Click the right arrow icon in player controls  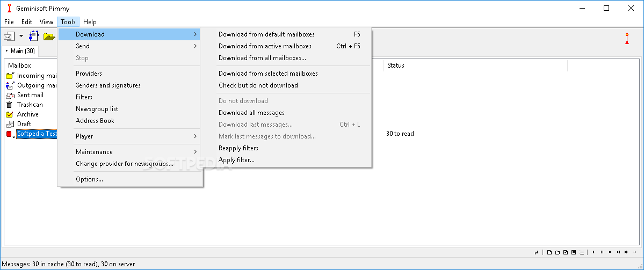(634, 252)
